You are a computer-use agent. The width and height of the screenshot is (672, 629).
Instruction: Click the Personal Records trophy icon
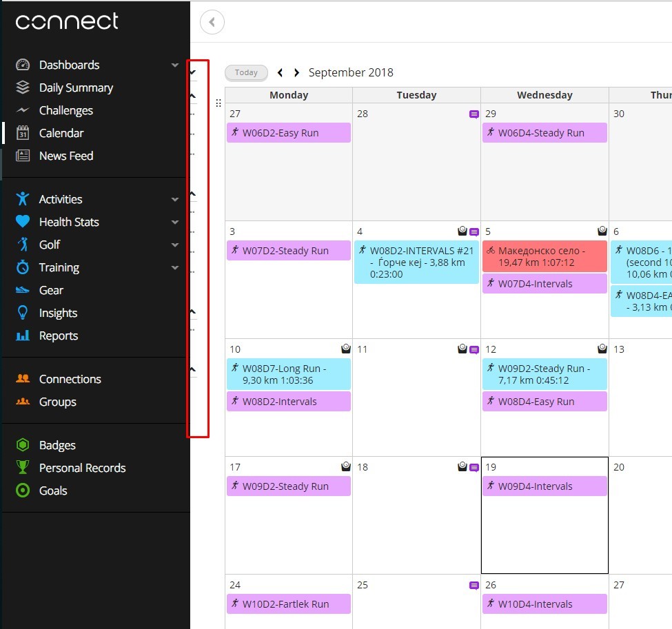(23, 468)
